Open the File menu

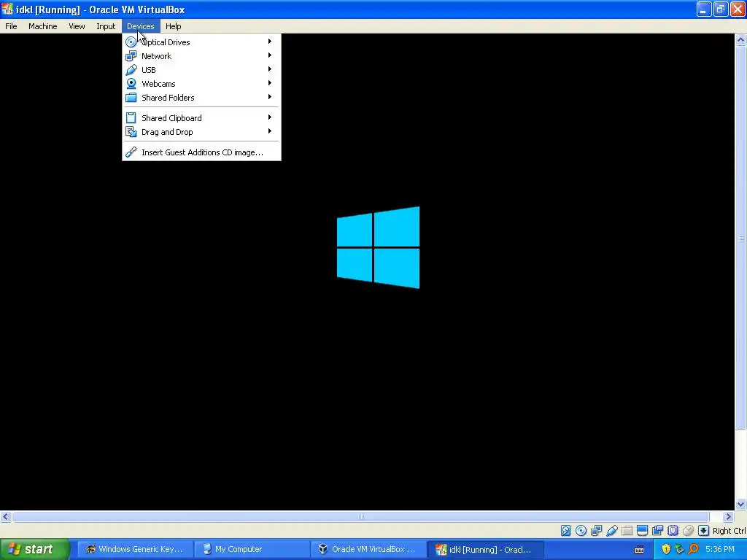pyautogui.click(x=11, y=26)
